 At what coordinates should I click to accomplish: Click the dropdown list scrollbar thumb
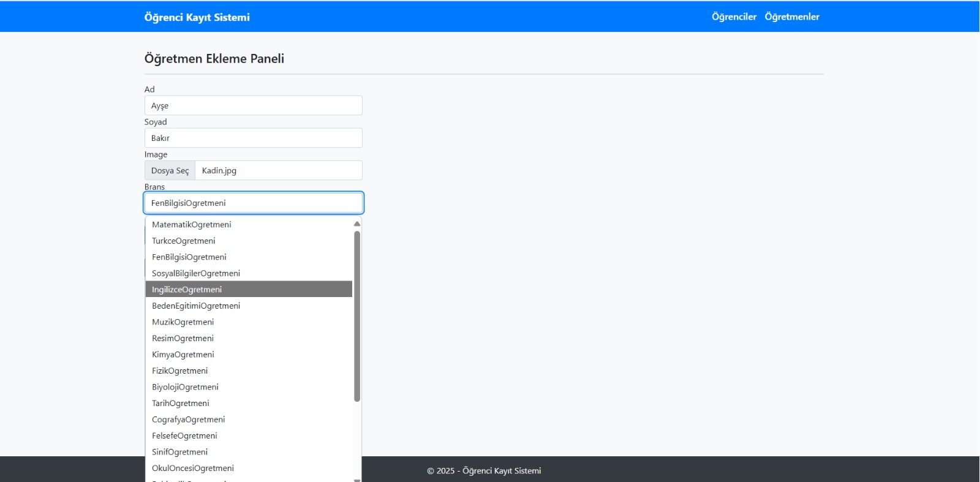pos(357,315)
